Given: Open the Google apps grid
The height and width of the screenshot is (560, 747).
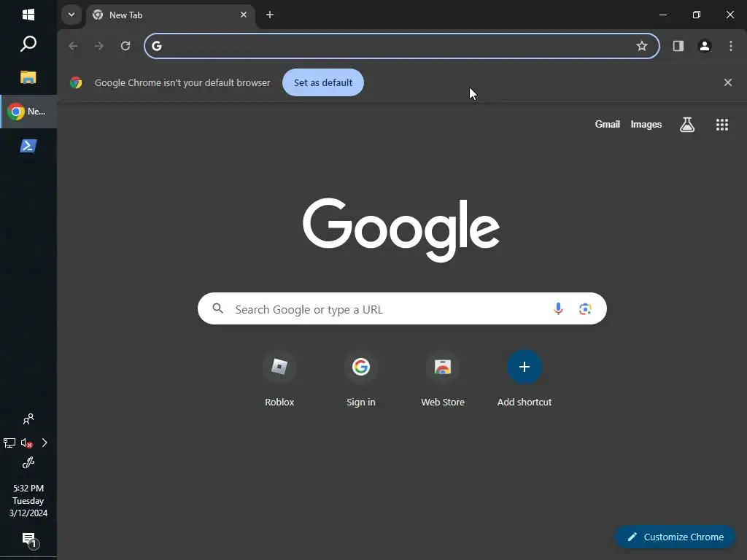Looking at the screenshot, I should (x=722, y=125).
